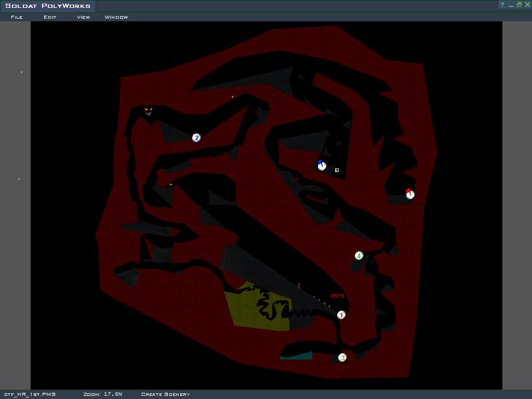Select the red flag spawn marker

point(410,194)
